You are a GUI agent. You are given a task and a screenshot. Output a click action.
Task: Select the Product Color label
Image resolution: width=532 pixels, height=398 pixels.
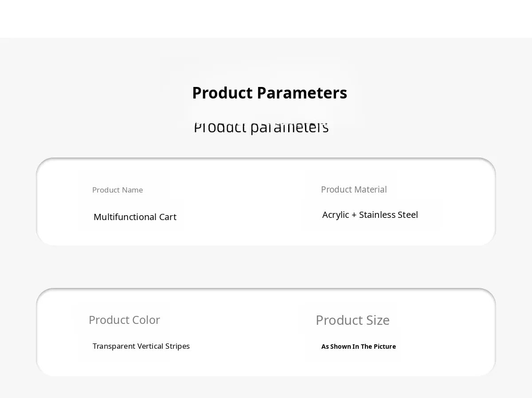coord(124,320)
